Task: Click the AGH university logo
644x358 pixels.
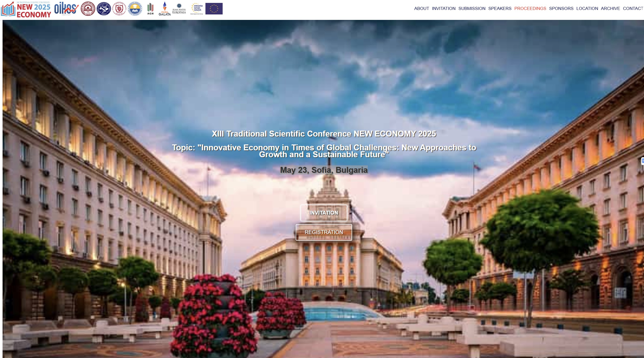Action: (150, 9)
